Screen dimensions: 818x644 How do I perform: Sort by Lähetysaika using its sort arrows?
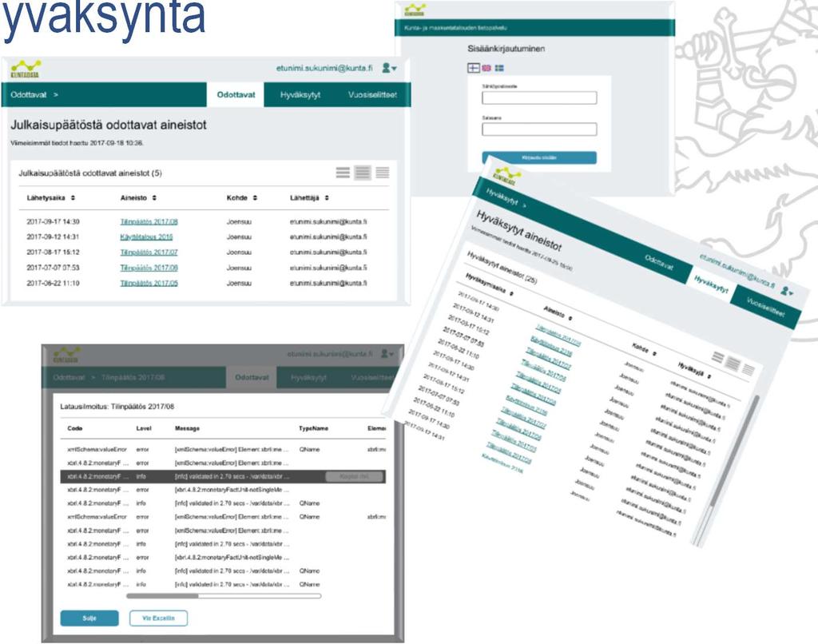click(73, 198)
